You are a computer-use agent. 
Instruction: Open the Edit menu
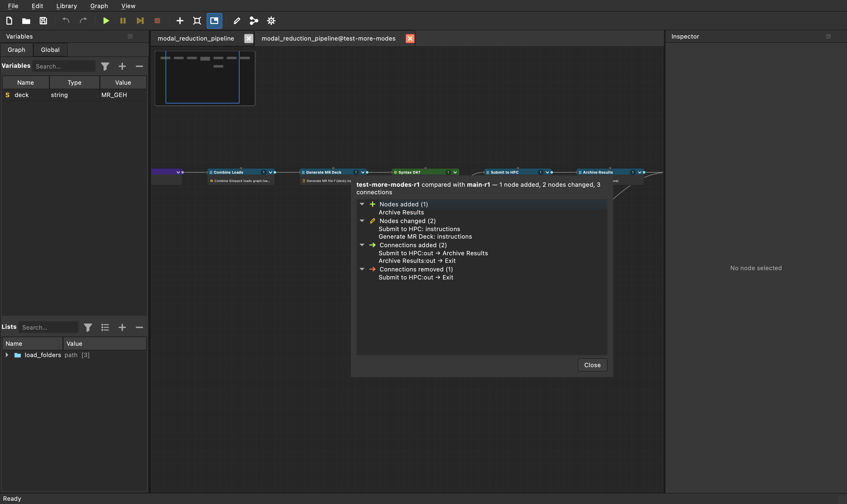[37, 6]
